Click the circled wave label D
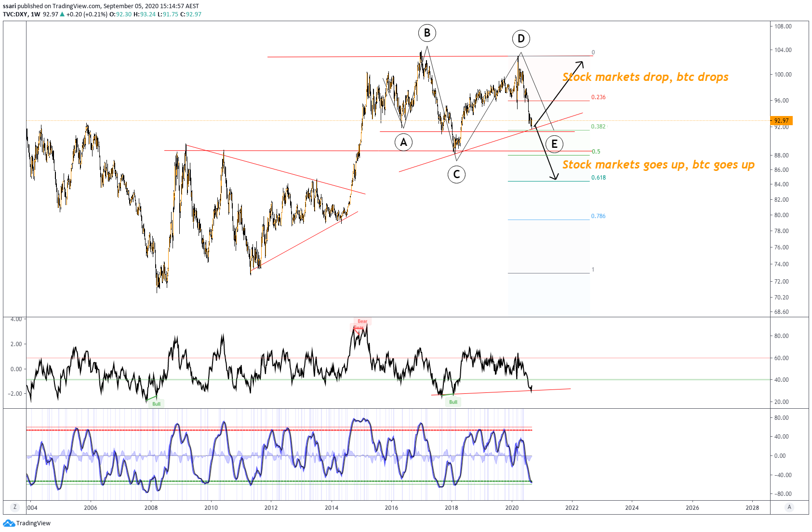 tap(521, 39)
